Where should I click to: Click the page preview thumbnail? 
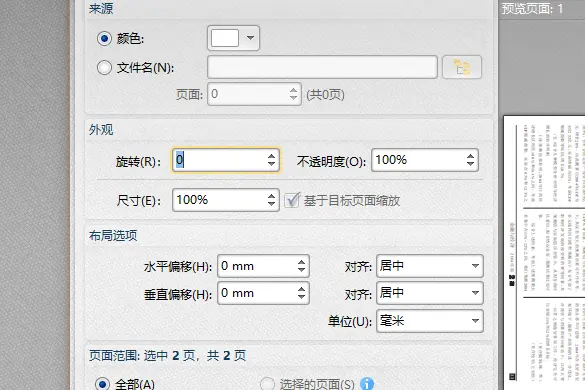pos(544,253)
